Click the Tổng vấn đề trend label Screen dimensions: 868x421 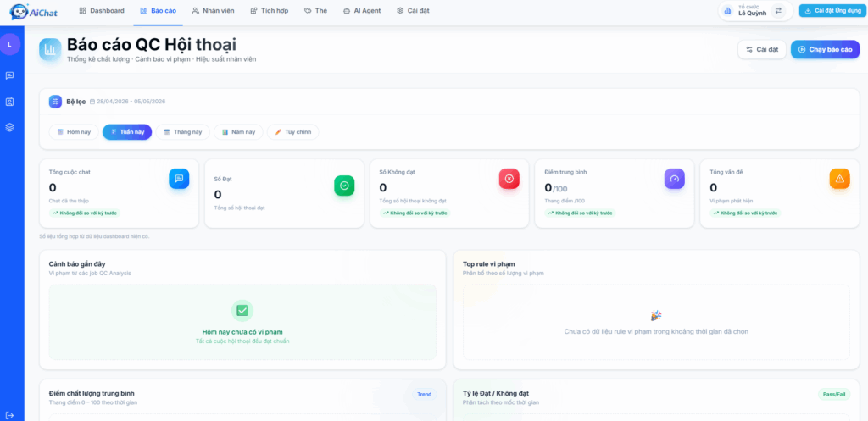click(x=746, y=213)
